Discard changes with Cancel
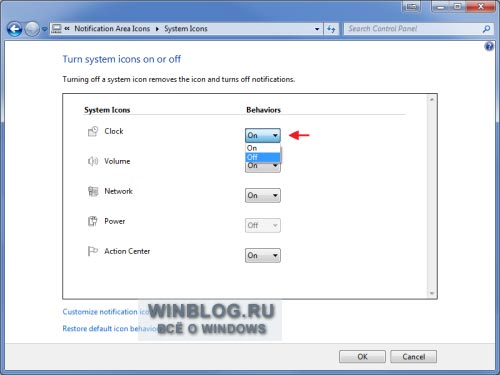This screenshot has width=500, height=375. pyautogui.click(x=413, y=357)
